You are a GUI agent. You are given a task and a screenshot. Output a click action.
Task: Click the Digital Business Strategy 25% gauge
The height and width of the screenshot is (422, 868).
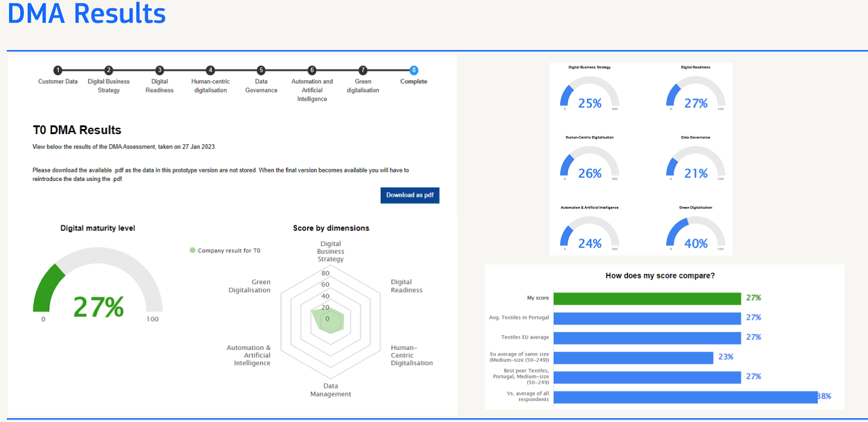pyautogui.click(x=589, y=95)
